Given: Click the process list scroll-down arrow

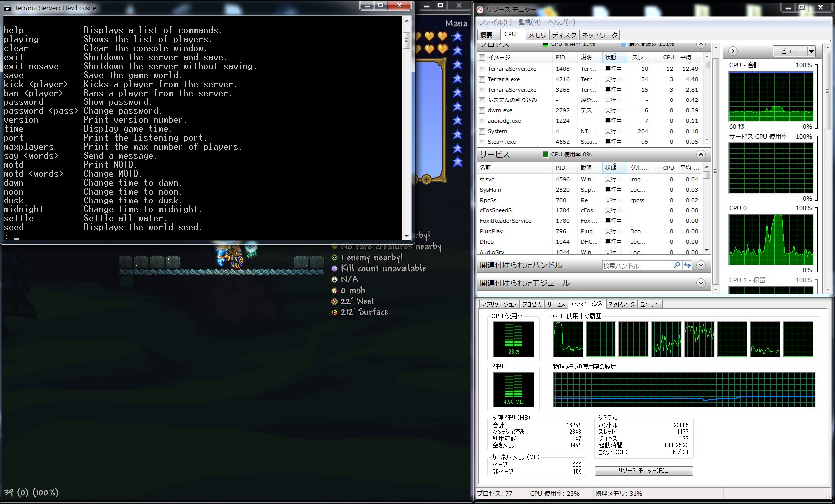Looking at the screenshot, I should 706,140.
